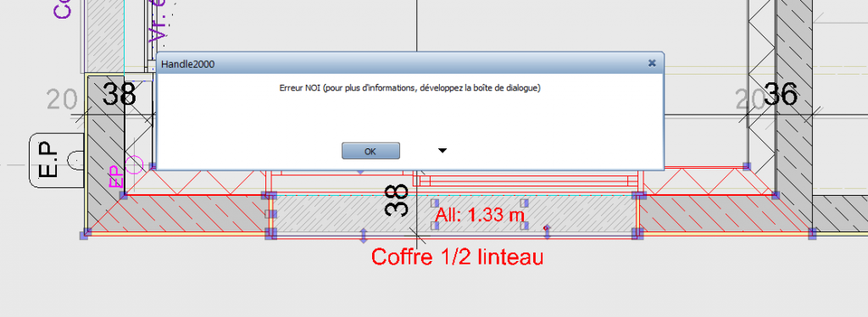The width and height of the screenshot is (868, 317).
Task: Select the 'Coffre 1/2 linteau' red label
Action: tap(457, 258)
